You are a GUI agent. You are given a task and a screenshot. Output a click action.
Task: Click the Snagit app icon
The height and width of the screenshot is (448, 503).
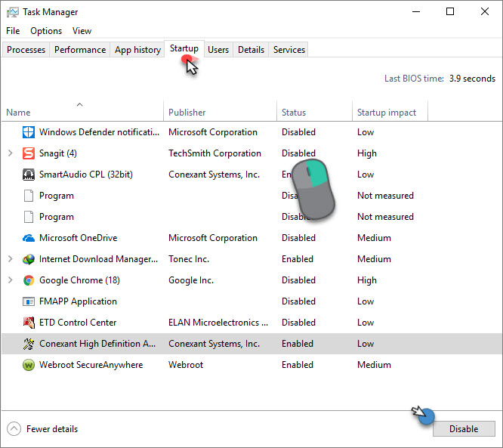tap(29, 153)
